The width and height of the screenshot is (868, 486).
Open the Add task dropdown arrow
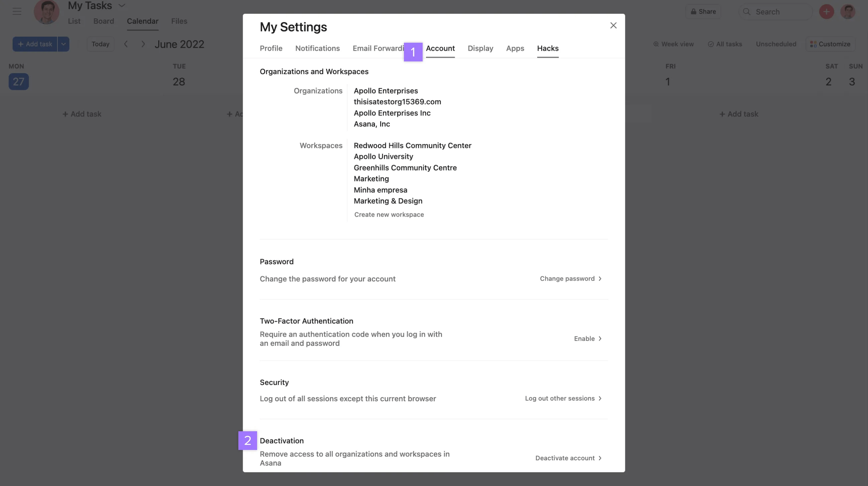click(x=63, y=44)
